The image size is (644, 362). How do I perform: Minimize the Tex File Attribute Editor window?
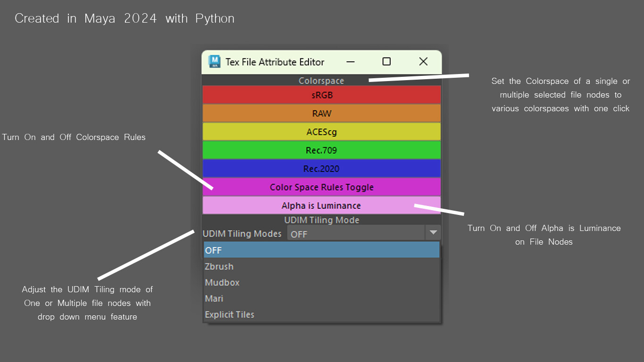[x=350, y=62]
